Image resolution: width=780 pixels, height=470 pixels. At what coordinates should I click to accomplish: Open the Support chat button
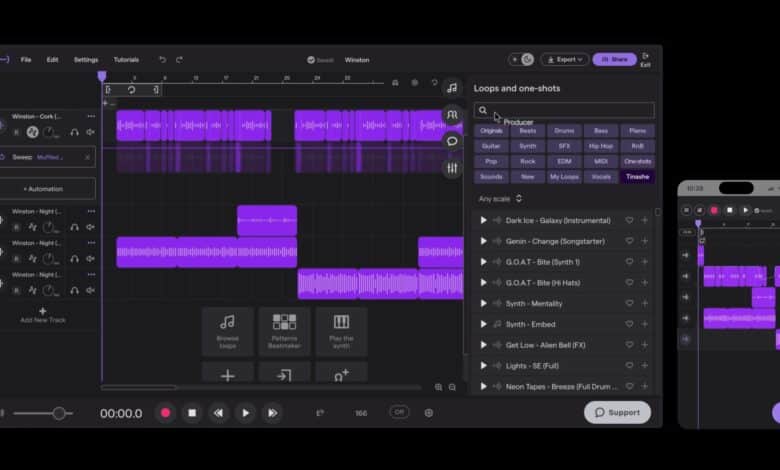pos(617,412)
